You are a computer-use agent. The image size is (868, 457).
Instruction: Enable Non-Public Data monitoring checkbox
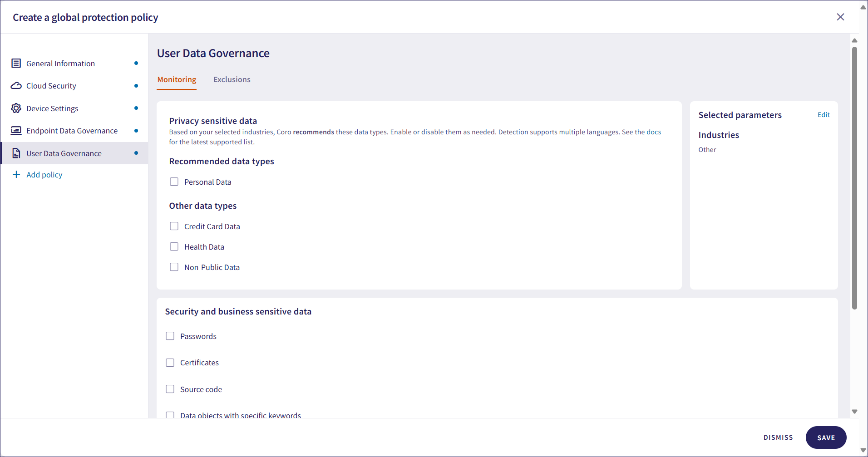[x=174, y=267]
